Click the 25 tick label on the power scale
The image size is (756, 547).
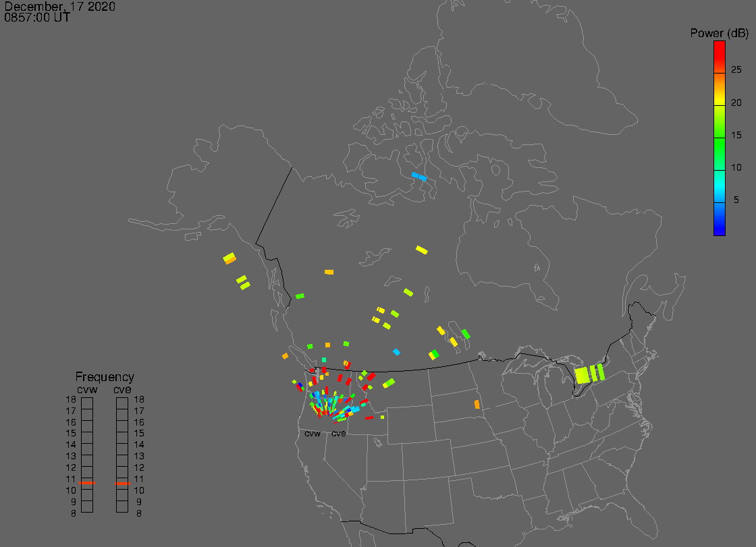[736, 70]
